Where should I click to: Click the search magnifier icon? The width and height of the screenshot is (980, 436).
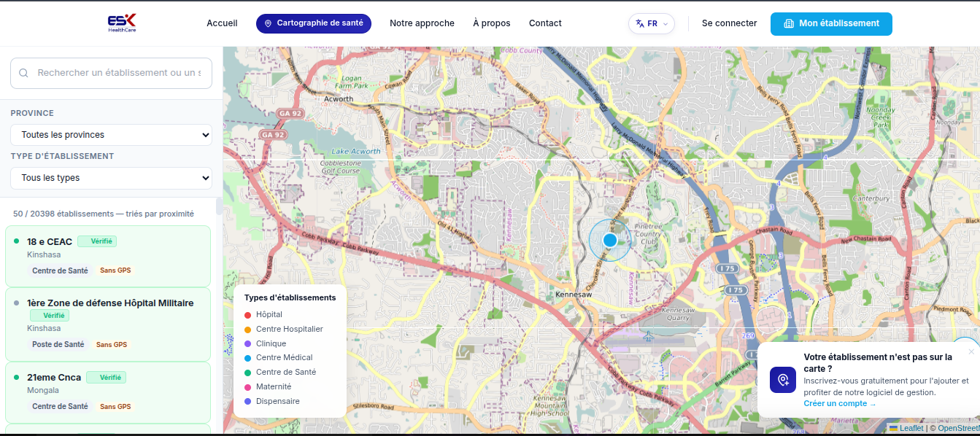coord(24,73)
